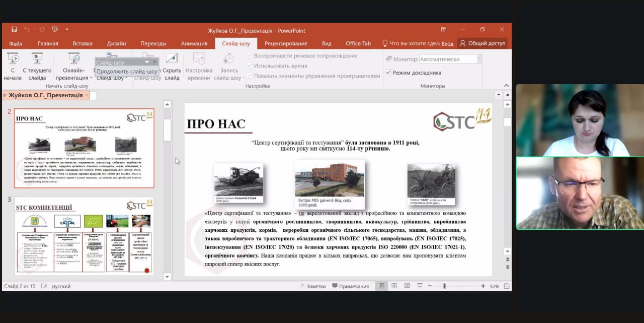
Task: Toggle the Режим докладчика checkbox
Action: (x=388, y=73)
